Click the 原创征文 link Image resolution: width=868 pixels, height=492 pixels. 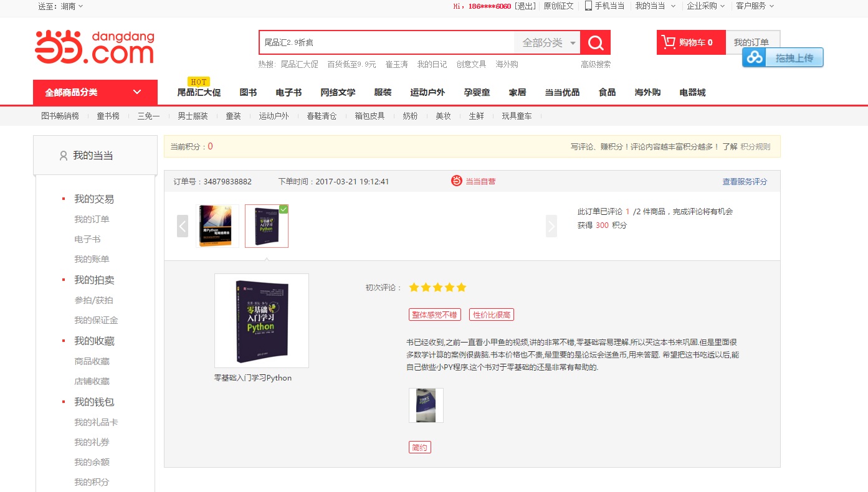(x=558, y=6)
